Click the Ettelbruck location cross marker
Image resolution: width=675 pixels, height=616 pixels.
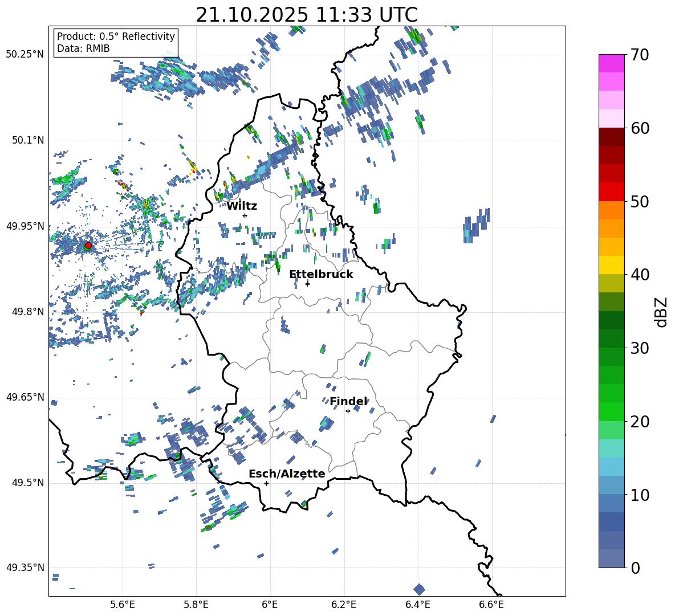307,283
